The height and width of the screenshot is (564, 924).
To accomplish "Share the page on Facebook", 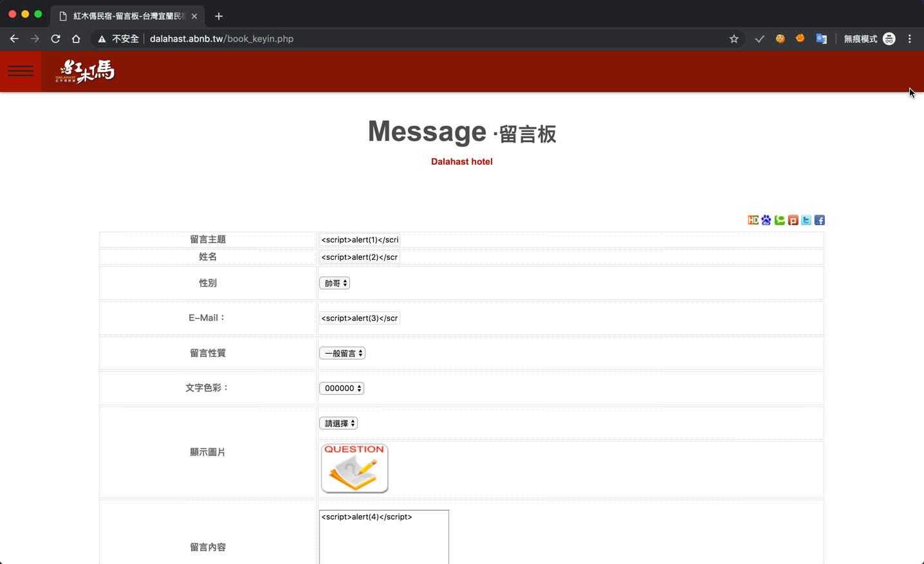I will [x=820, y=220].
